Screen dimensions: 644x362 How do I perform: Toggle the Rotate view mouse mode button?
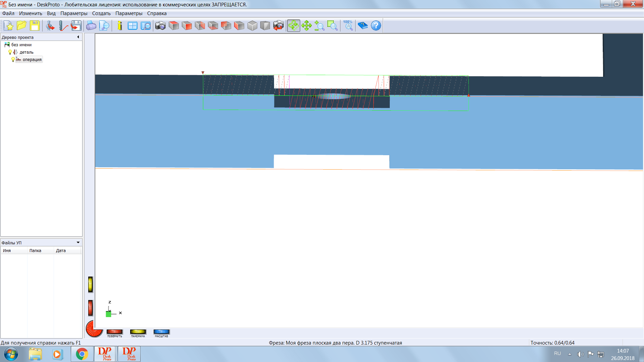293,26
